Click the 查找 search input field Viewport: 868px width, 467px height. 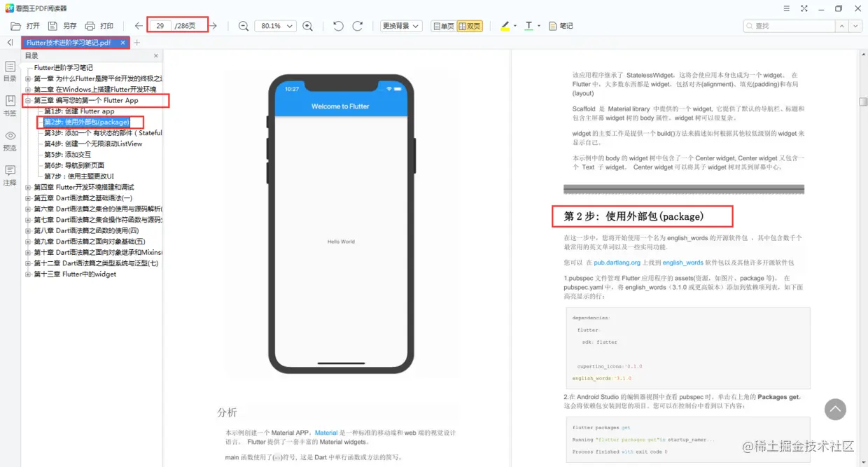click(789, 26)
